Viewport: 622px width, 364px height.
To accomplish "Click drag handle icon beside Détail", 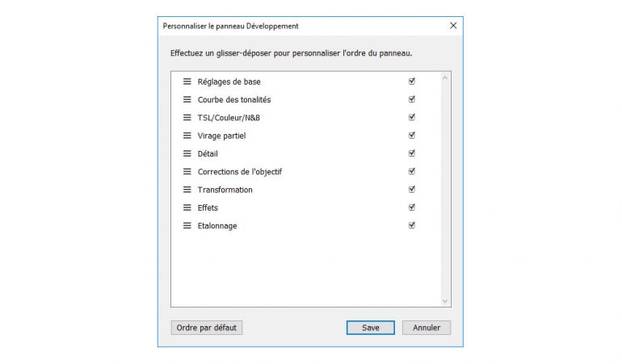I will click(187, 153).
